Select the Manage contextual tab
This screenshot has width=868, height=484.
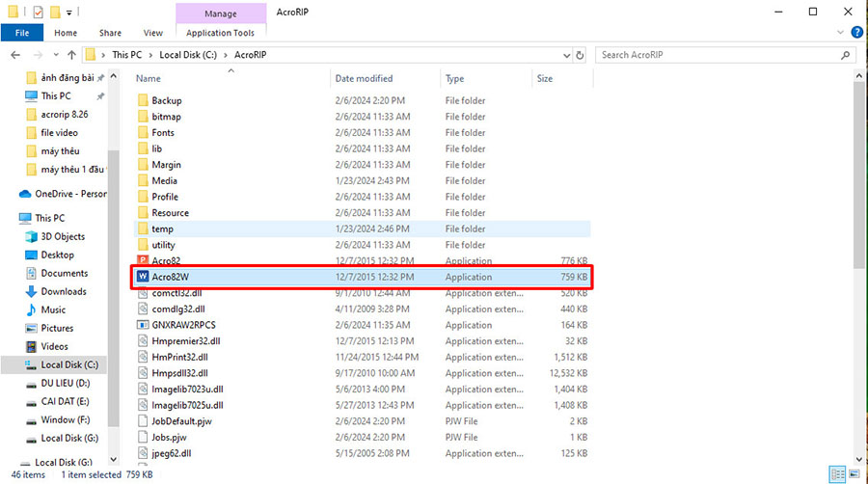221,13
